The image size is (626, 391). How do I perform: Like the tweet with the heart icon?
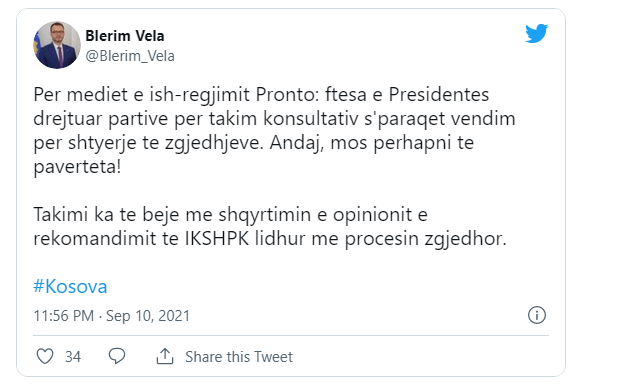click(45, 356)
